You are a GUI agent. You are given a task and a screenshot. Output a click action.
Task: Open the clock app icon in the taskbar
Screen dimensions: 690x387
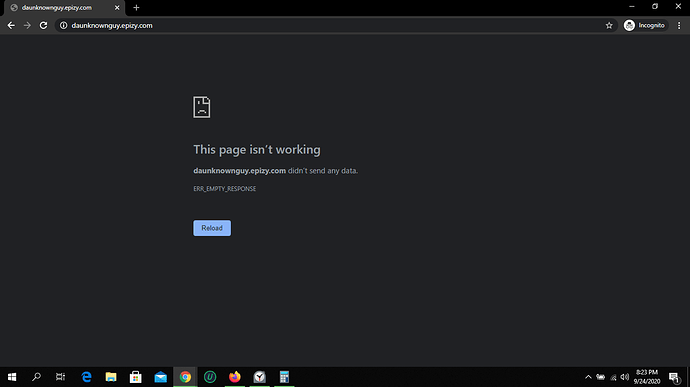pyautogui.click(x=260, y=377)
